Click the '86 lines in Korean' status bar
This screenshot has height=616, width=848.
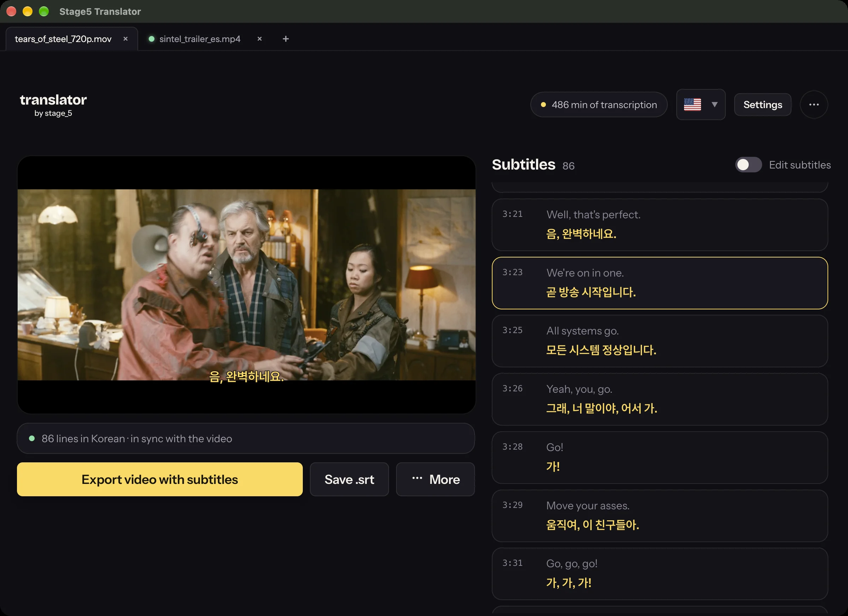[x=246, y=438]
